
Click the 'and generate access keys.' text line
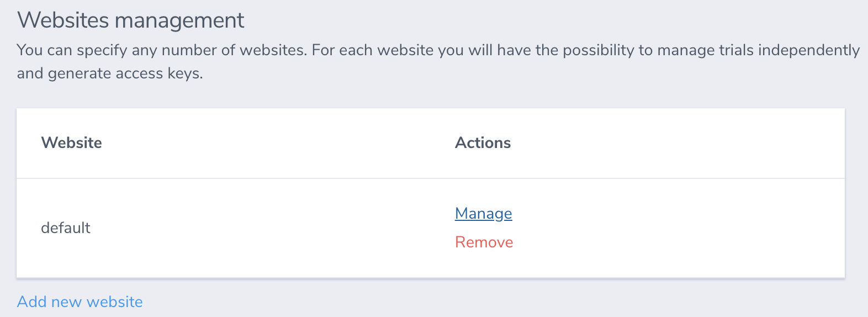pyautogui.click(x=110, y=74)
